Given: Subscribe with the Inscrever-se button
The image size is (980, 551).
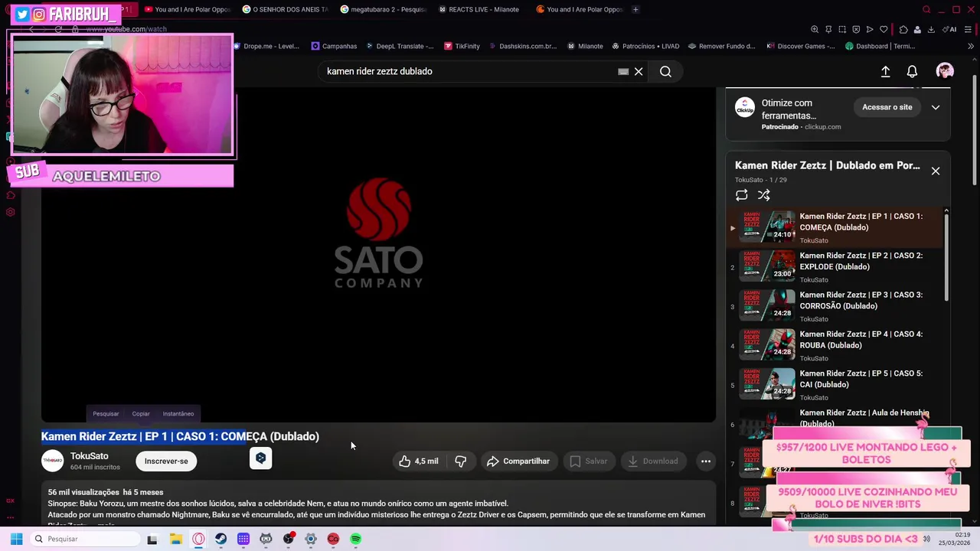Looking at the screenshot, I should [166, 461].
